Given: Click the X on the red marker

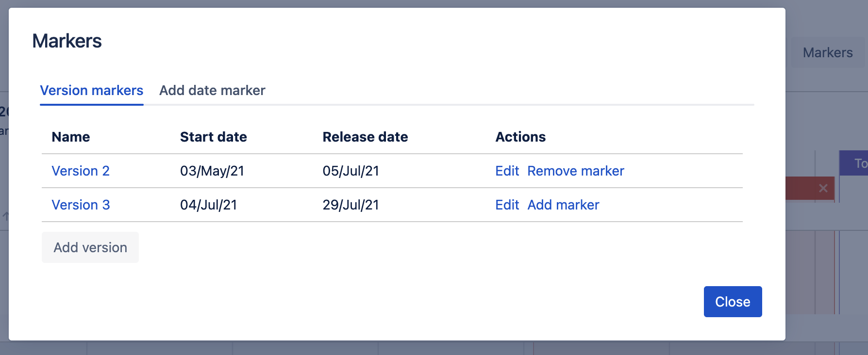Looking at the screenshot, I should 823,188.
